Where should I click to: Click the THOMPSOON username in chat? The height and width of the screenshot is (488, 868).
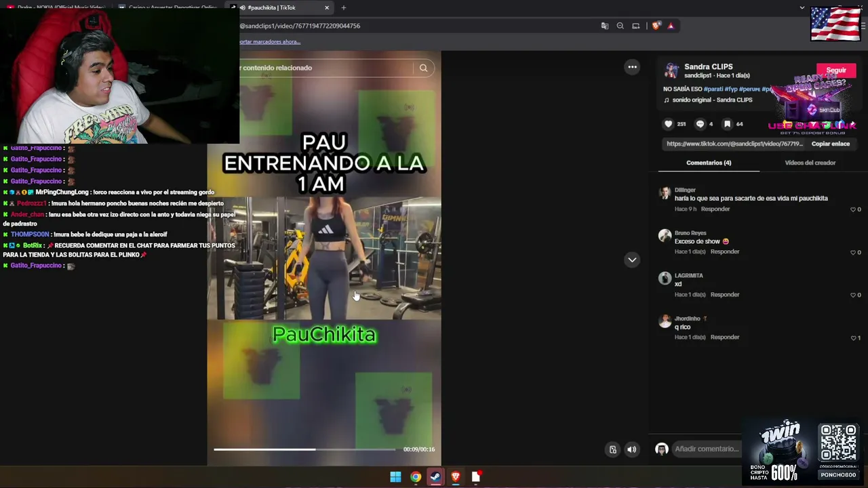tap(30, 235)
